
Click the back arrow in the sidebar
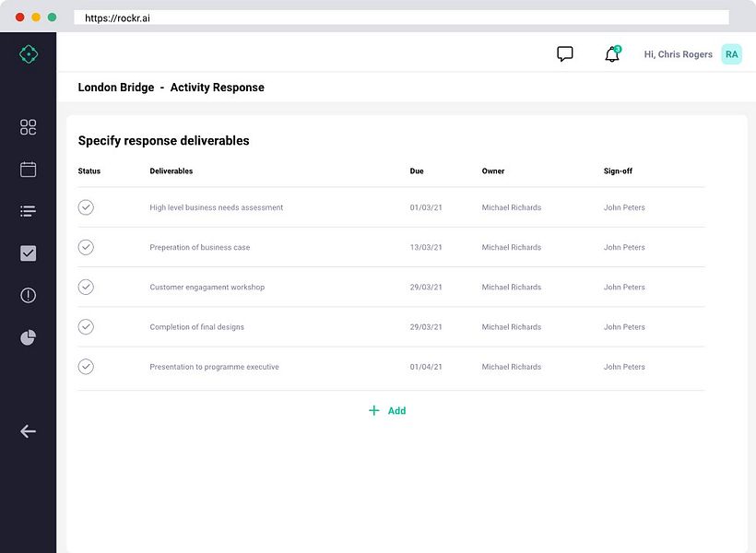(28, 431)
